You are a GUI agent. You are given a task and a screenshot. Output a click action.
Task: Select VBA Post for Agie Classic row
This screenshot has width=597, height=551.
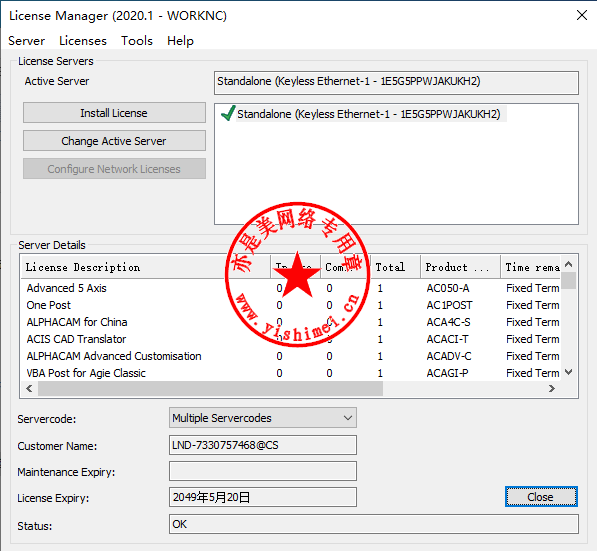coord(291,373)
